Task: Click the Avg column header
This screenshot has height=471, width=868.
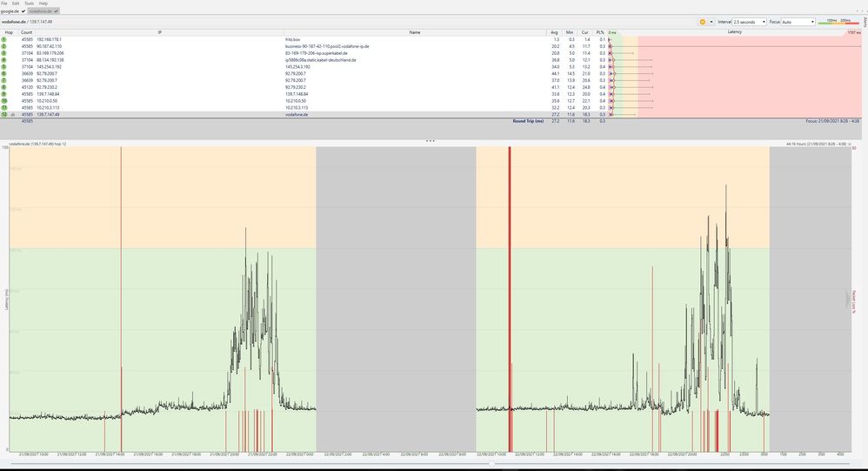Action: tap(554, 33)
